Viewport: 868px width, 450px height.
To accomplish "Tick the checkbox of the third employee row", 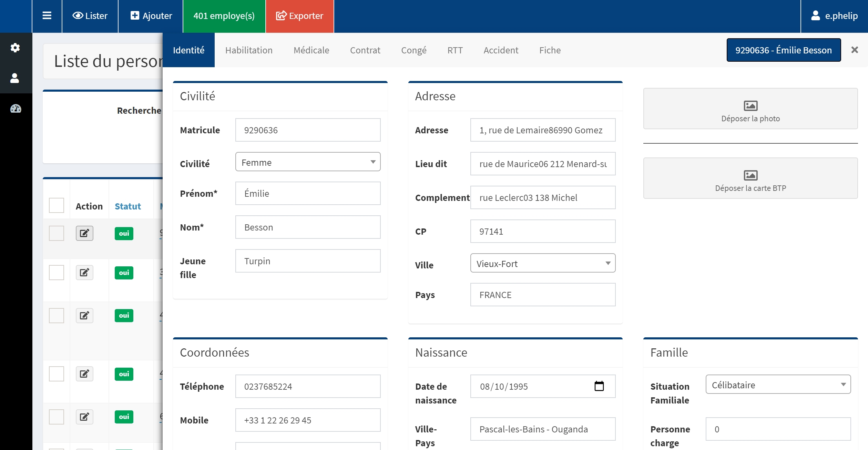I will pyautogui.click(x=57, y=315).
